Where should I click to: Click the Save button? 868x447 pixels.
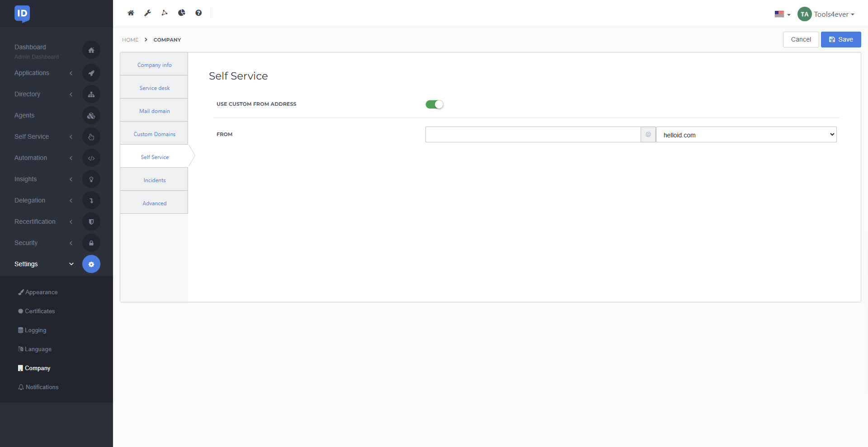pyautogui.click(x=841, y=39)
